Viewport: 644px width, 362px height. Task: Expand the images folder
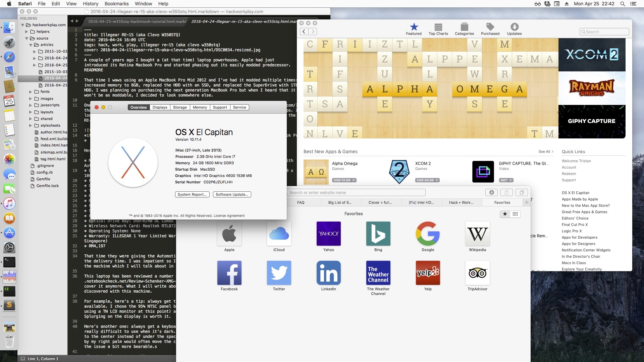click(31, 99)
